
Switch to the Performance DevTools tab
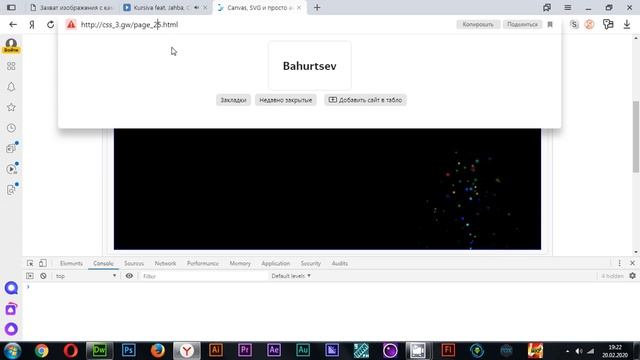(202, 264)
